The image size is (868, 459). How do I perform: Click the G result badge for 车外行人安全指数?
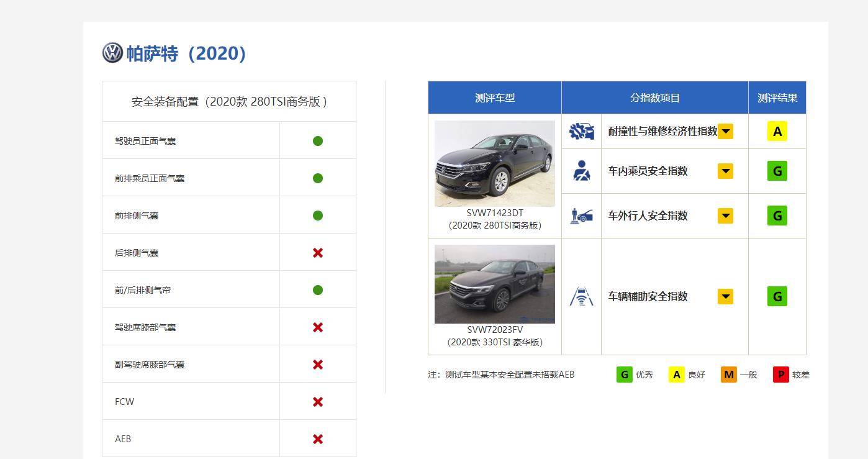[777, 216]
